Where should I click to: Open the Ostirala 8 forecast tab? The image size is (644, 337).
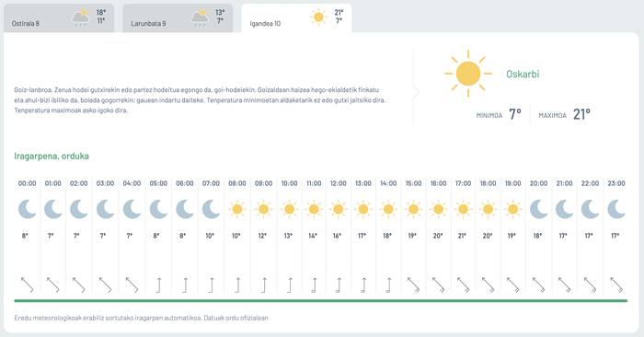(59, 18)
